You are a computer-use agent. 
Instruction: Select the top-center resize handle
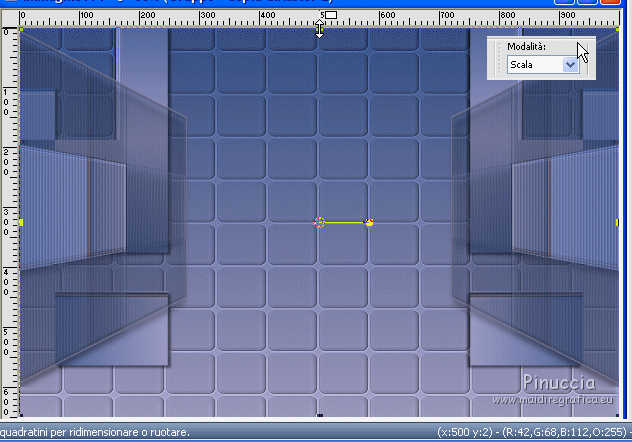click(319, 29)
